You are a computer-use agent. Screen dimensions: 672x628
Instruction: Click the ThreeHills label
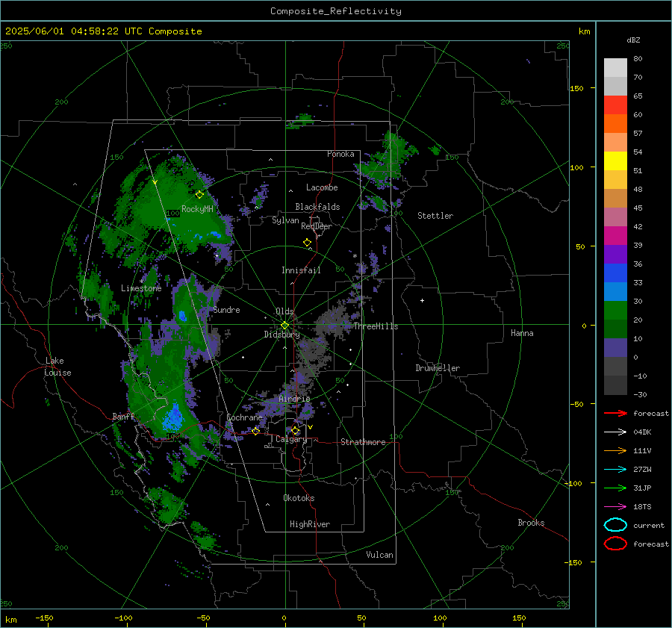[376, 326]
